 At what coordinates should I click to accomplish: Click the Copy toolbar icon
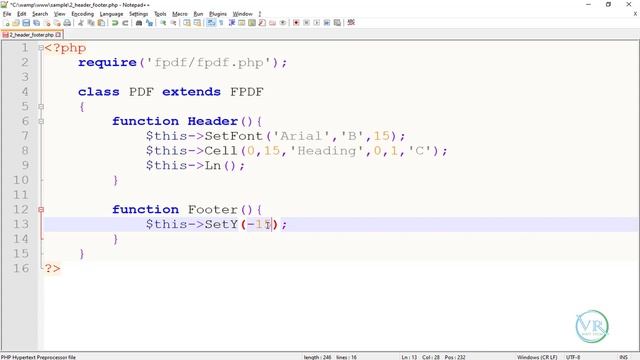pyautogui.click(x=91, y=23)
